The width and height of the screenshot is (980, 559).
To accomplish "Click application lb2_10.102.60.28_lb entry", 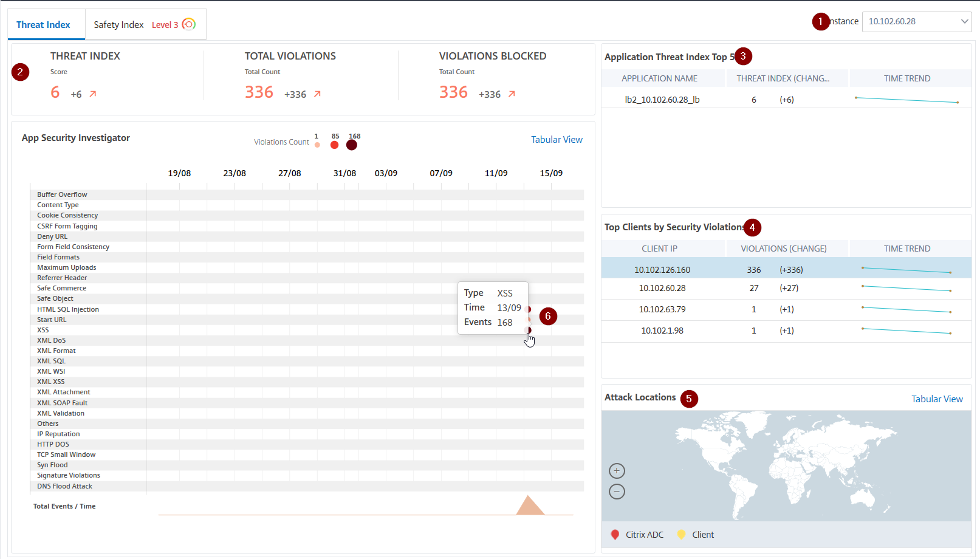I will (x=662, y=100).
